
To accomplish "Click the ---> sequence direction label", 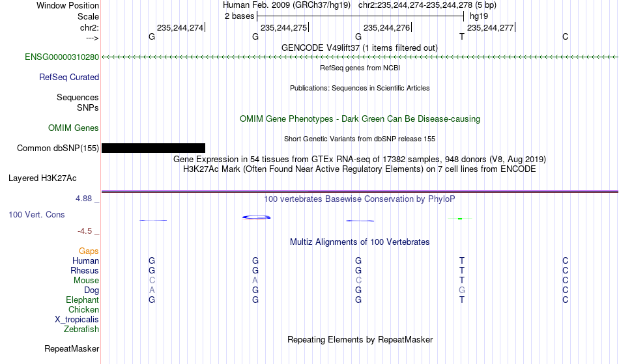I will pos(93,38).
